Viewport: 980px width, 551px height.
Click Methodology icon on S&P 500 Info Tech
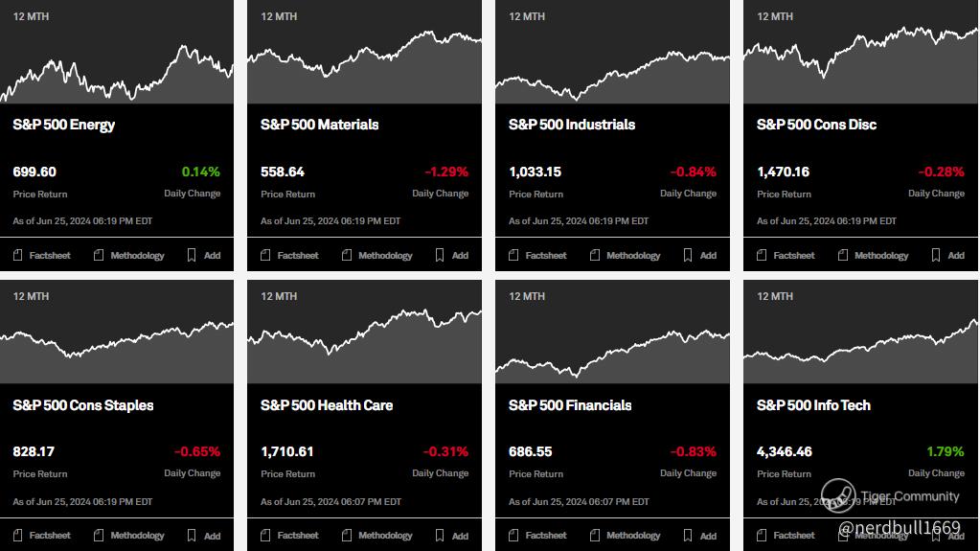843,536
